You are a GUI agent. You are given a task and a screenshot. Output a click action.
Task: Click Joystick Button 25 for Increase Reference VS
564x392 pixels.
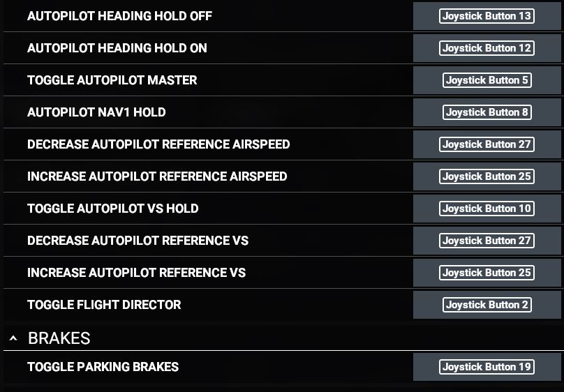(x=487, y=272)
